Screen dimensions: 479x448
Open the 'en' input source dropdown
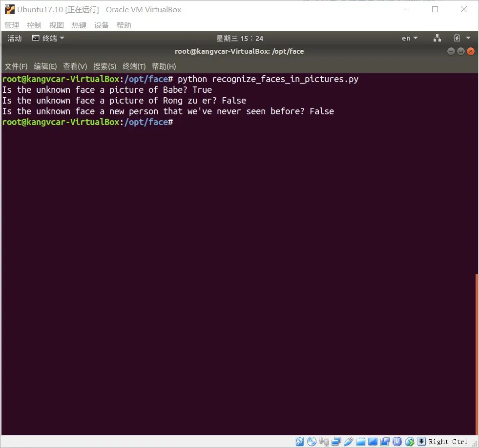tap(410, 38)
